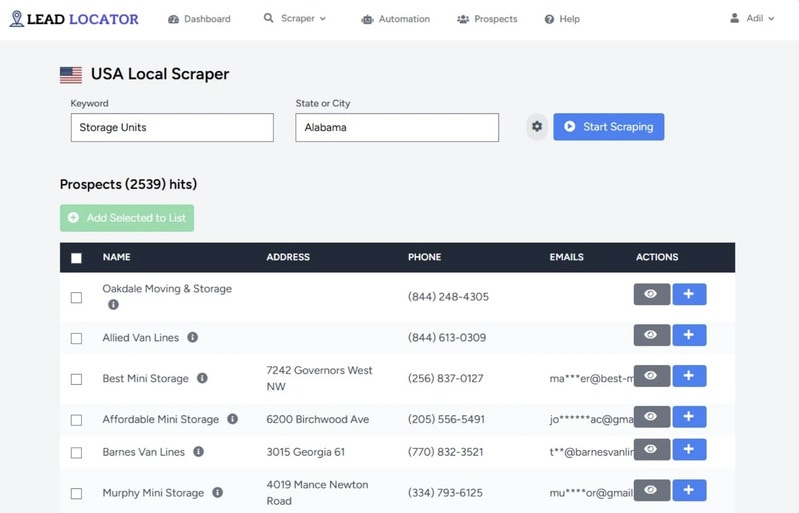Open the Adil user account dropdown
799x513 pixels.
752,18
